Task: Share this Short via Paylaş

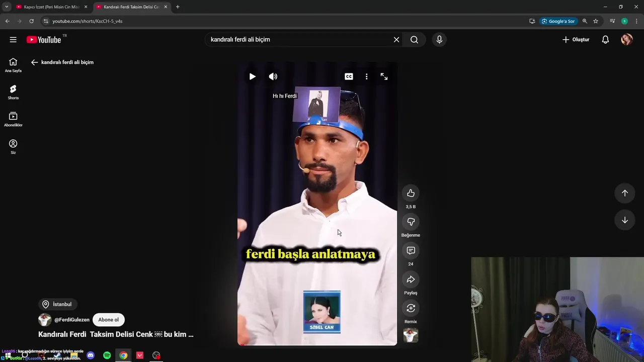Action: click(411, 280)
